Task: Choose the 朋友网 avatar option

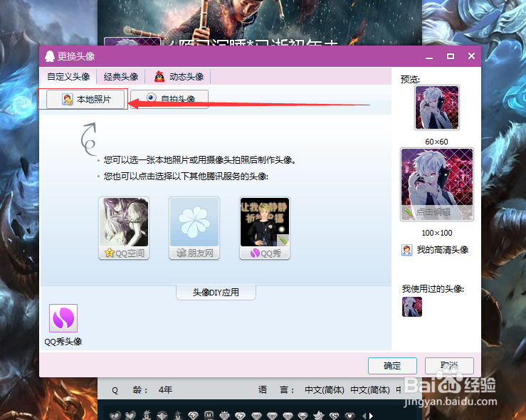Action: pos(194,228)
